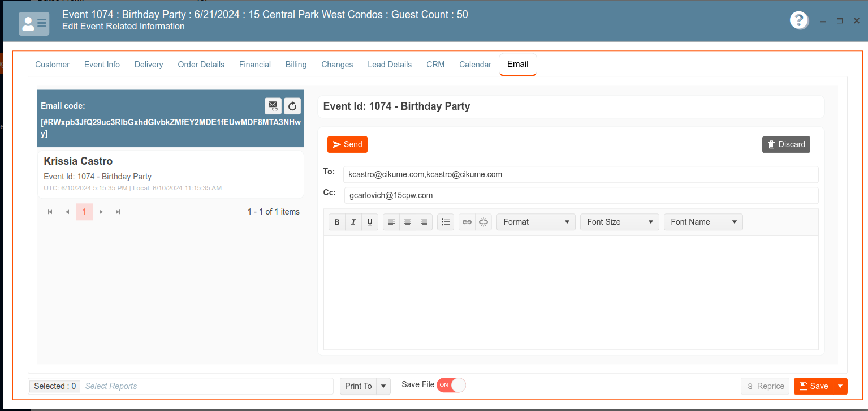This screenshot has height=411, width=868.
Task: Select the Krissia Castro email entry
Action: tap(171, 174)
